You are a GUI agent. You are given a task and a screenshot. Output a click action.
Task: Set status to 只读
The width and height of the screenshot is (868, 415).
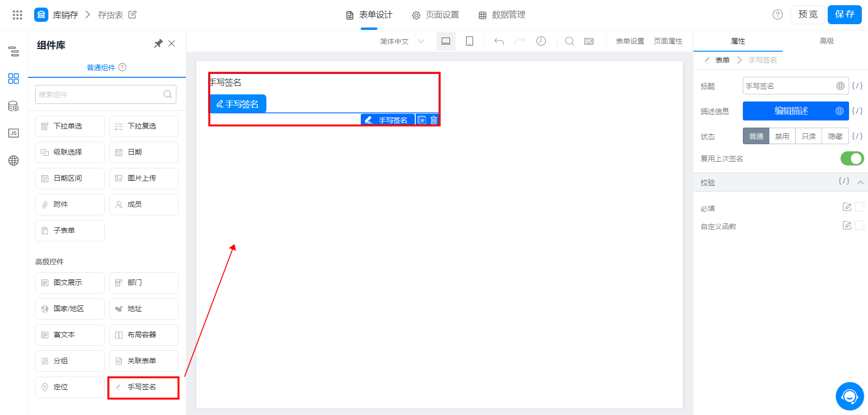point(809,136)
